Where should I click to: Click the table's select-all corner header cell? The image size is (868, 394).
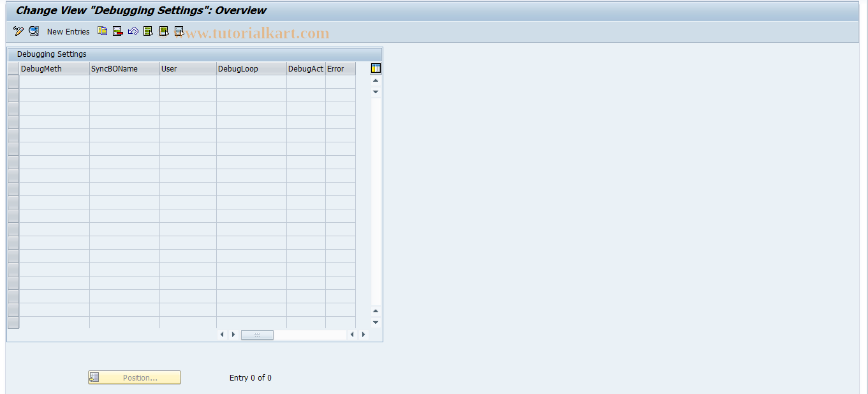point(13,68)
